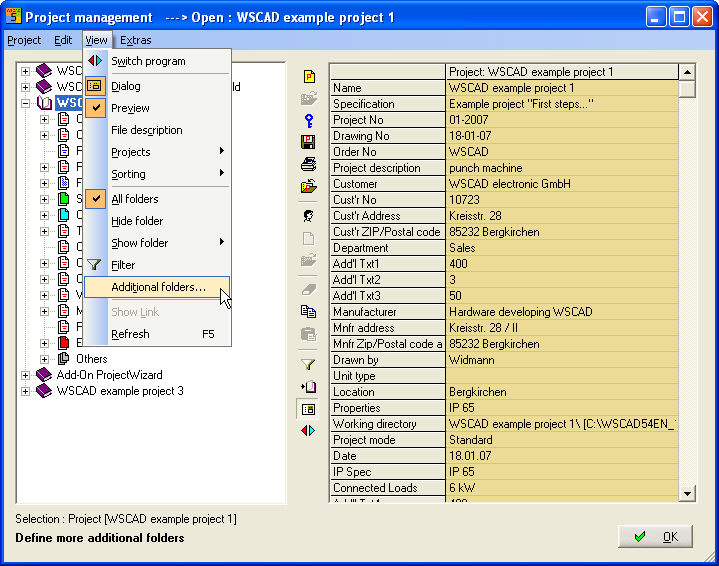Click the '6 kW' Connected Loads value
Image resolution: width=719 pixels, height=566 pixels.
(x=562, y=488)
